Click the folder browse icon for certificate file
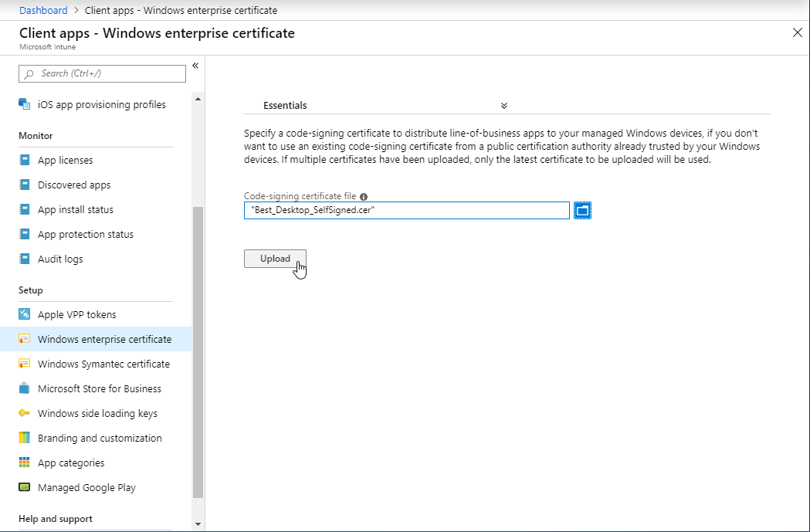Screen dimensions: 810x532 coord(583,210)
